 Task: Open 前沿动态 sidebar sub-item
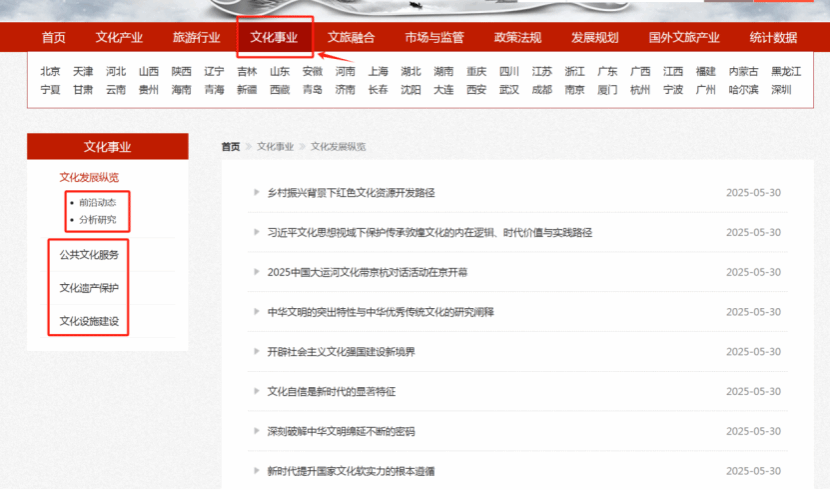point(97,202)
